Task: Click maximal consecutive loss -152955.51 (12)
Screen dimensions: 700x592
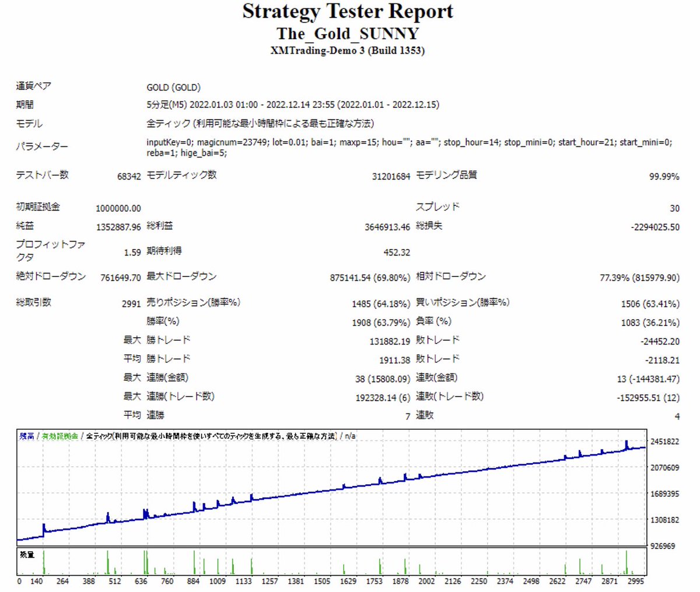Action: tap(648, 398)
